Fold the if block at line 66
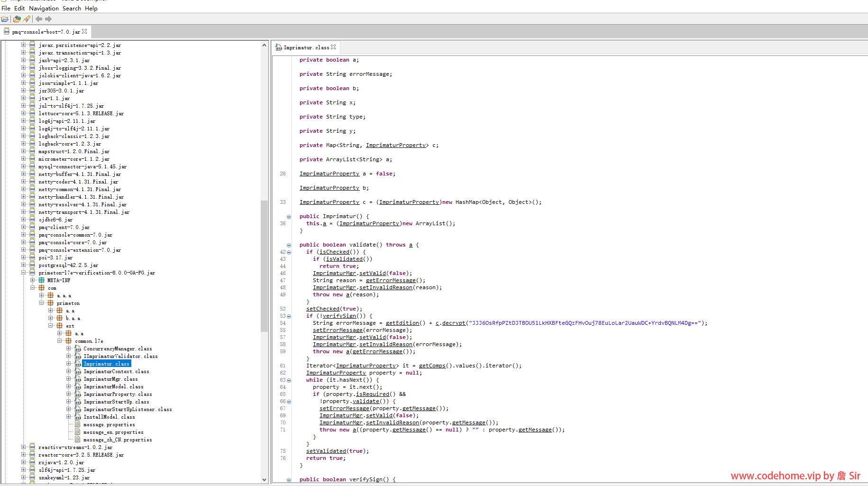Image resolution: width=868 pixels, height=486 pixels. tap(289, 402)
